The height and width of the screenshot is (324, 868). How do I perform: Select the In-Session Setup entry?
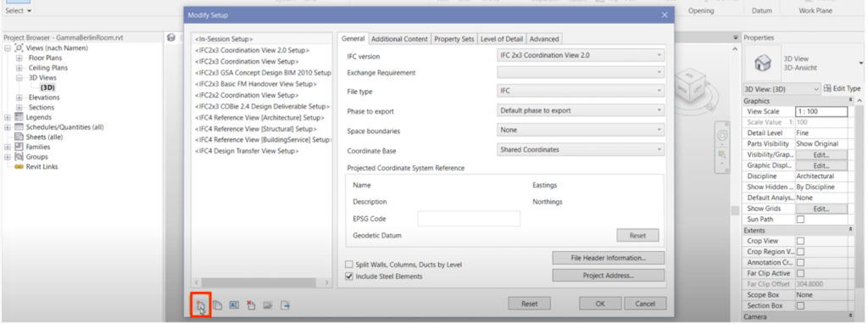[x=224, y=39]
